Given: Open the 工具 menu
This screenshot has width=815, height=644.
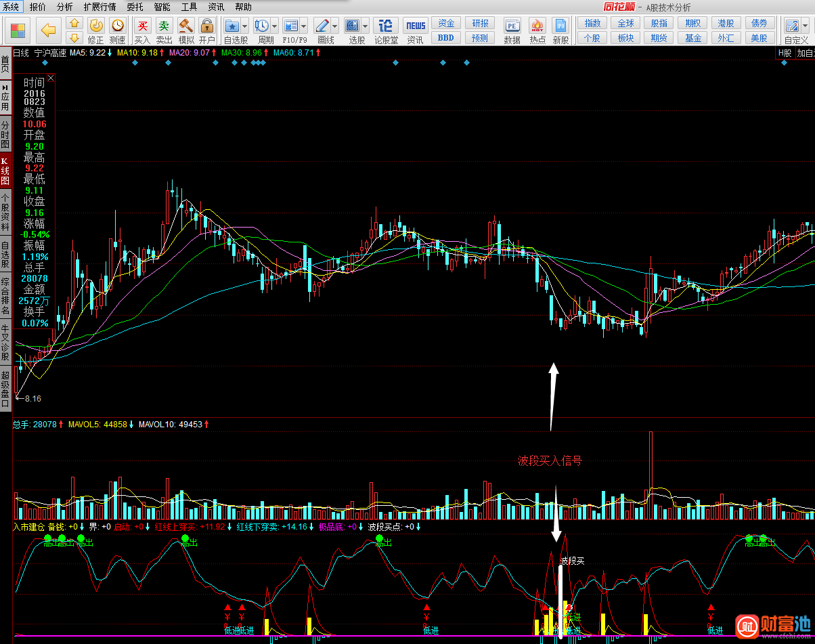Looking at the screenshot, I should coord(189,7).
